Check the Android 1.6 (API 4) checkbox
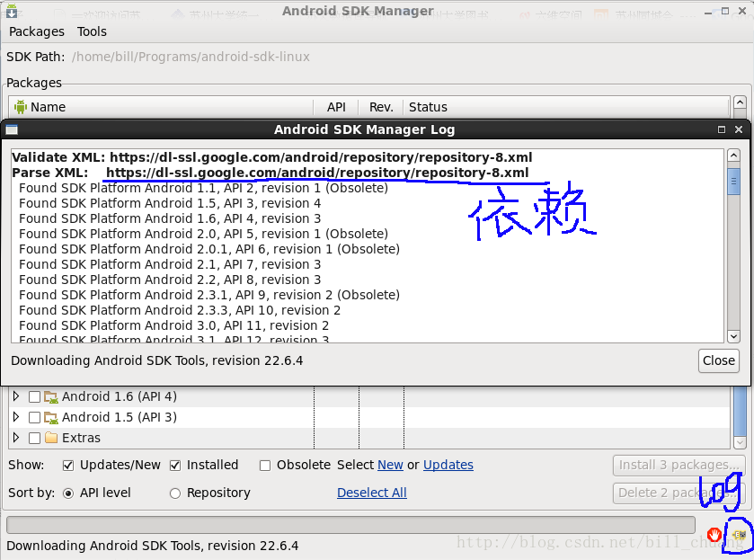Screen dimensions: 754x560 click(34, 397)
